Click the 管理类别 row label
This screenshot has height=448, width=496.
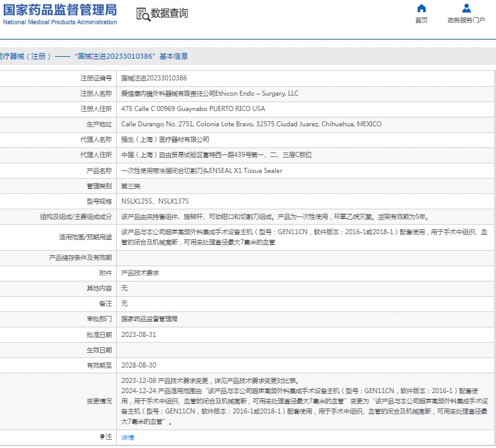[100, 186]
